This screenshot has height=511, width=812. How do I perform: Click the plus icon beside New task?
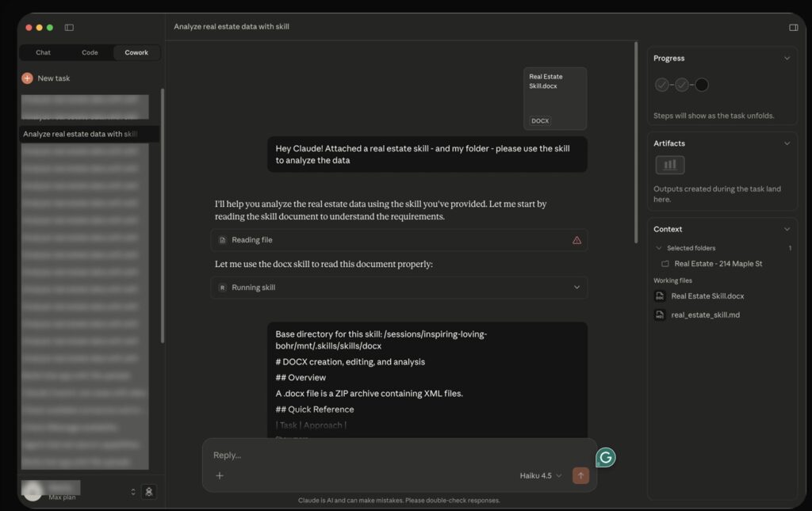coord(27,78)
